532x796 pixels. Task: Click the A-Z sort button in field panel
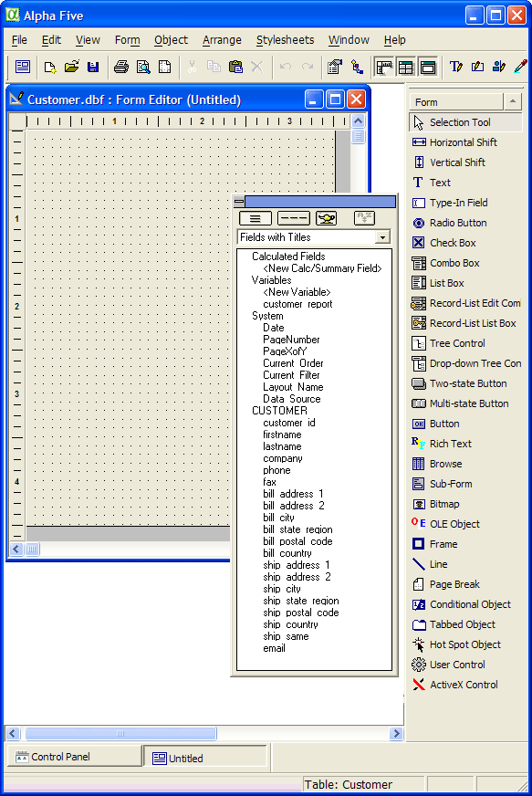pos(364,218)
